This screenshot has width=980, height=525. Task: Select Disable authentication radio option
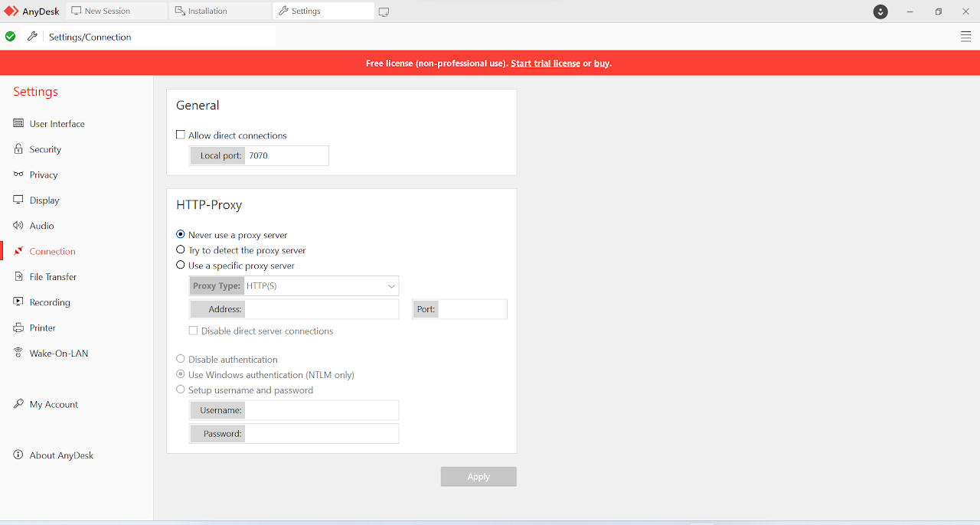coord(181,358)
